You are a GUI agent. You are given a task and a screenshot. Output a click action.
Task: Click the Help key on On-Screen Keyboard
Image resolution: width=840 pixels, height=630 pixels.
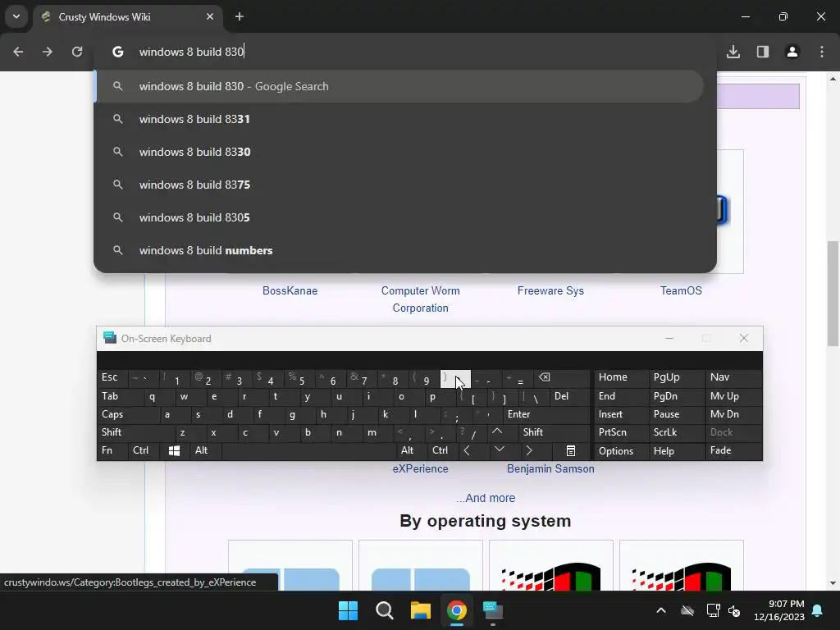click(x=676, y=451)
